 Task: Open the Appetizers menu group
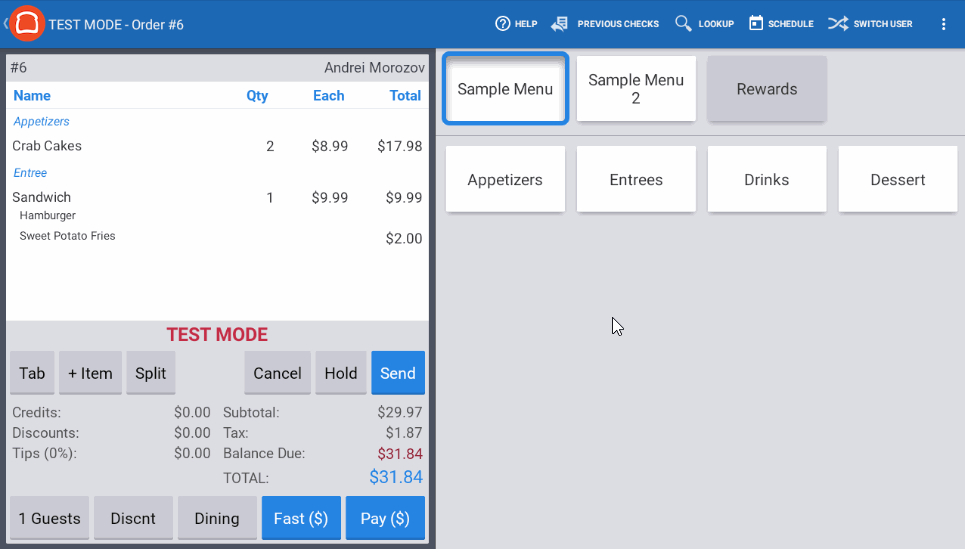coord(505,179)
